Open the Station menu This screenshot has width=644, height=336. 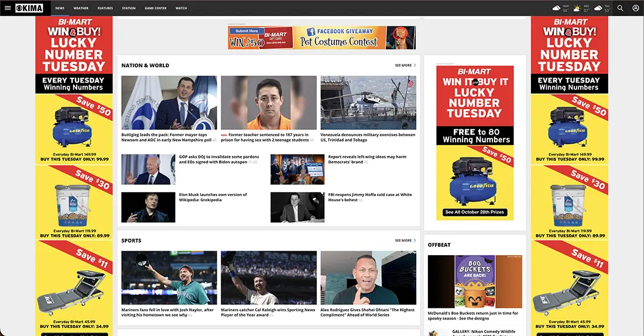pos(129,8)
